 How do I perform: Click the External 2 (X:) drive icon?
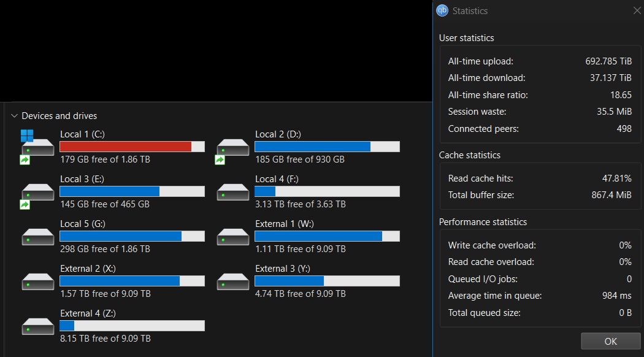38,282
